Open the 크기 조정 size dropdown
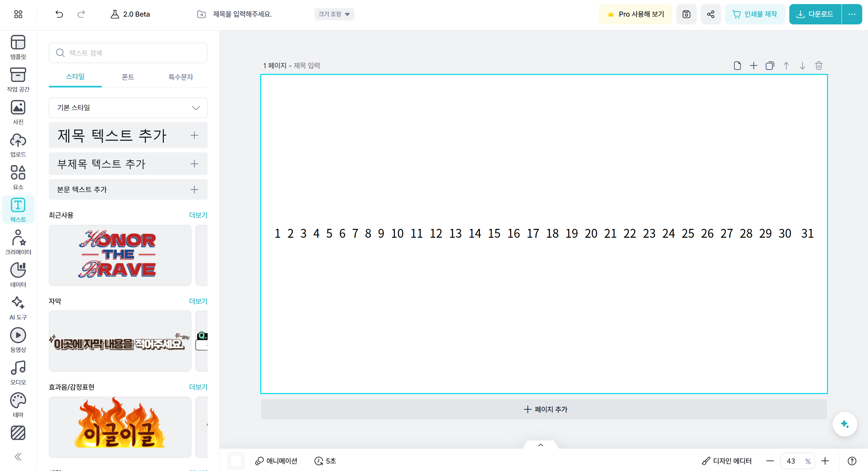Viewport: 868px width, 471px height. [334, 14]
